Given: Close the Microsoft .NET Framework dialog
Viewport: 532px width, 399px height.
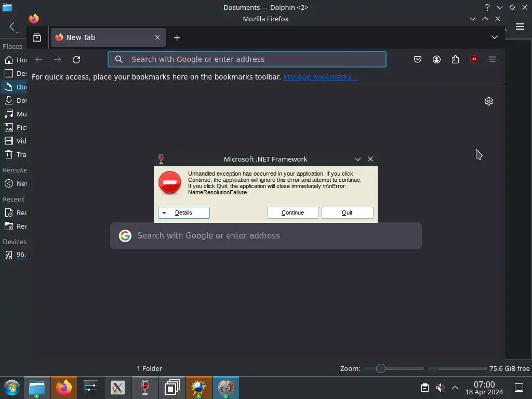Looking at the screenshot, I should [370, 159].
